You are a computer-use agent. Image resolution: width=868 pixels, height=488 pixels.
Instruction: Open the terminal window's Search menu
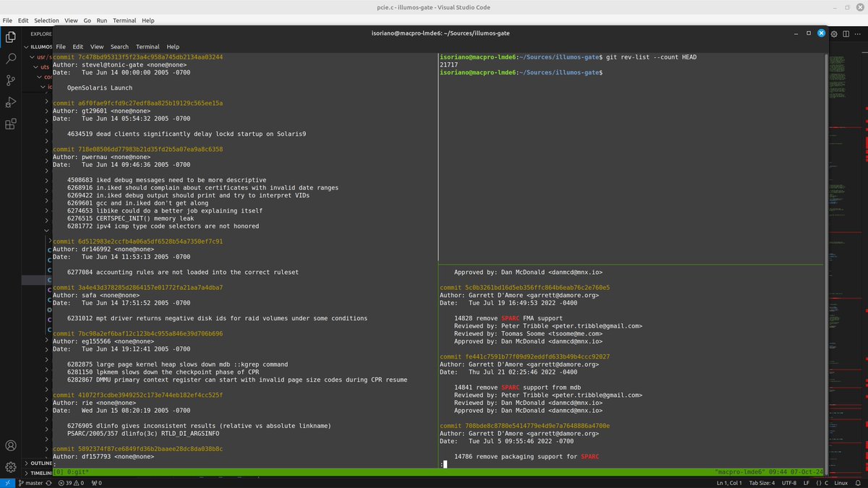pos(119,46)
